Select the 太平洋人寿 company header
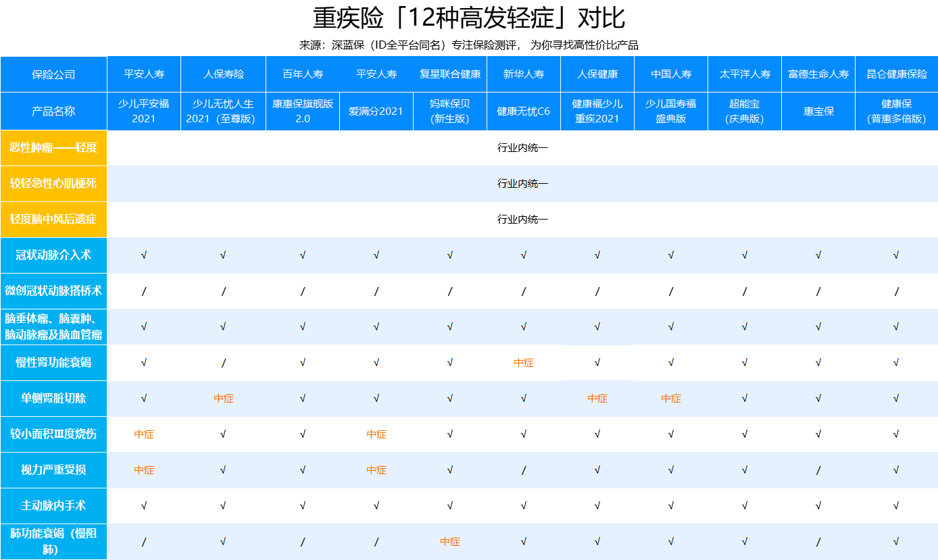Image resolution: width=938 pixels, height=560 pixels. coord(745,74)
